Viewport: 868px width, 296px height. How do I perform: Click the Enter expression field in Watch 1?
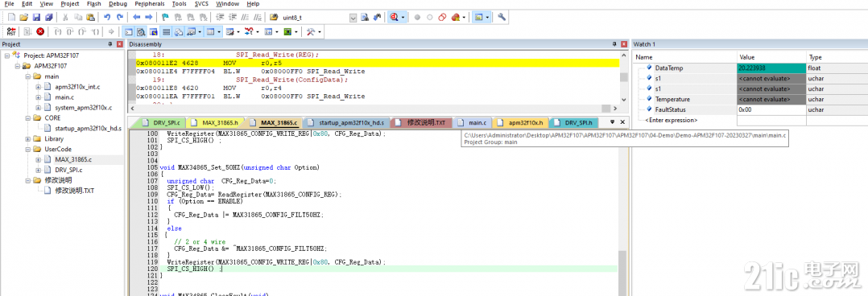[x=671, y=120]
